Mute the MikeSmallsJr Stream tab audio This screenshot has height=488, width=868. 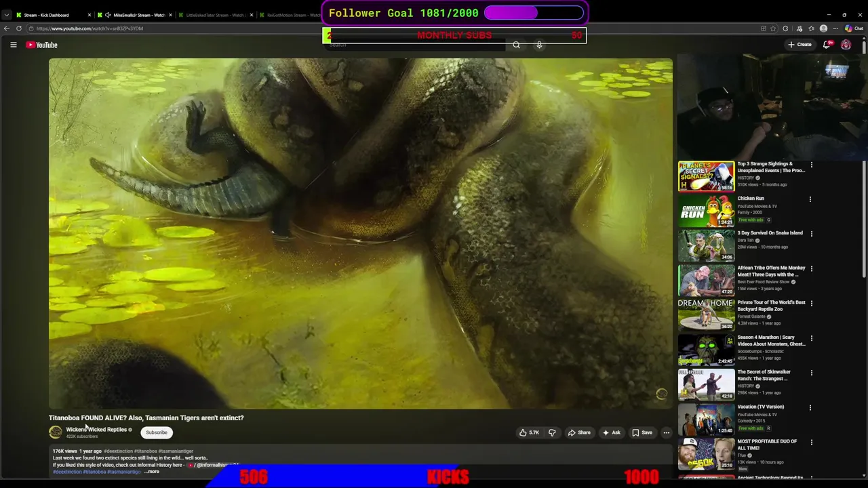coord(108,15)
